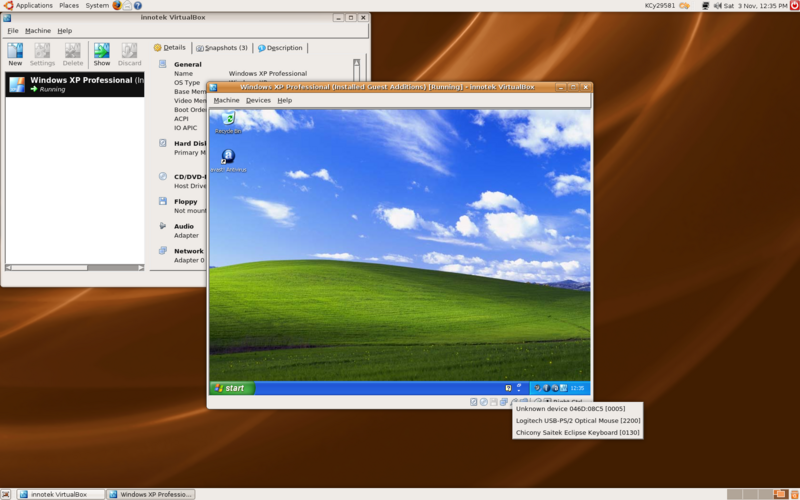Screen dimensions: 800x500
Task: Switch to the Snapshots (3) tab
Action: click(222, 47)
